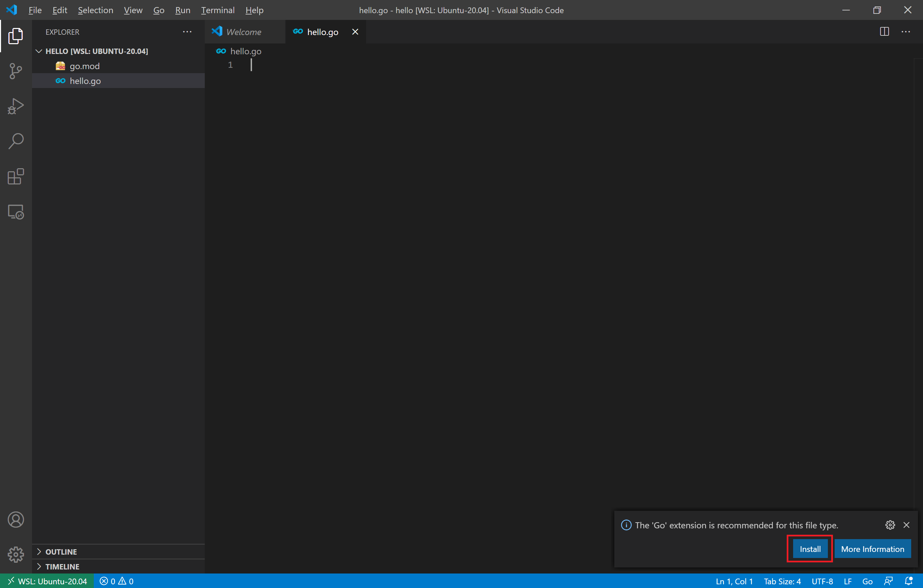The height and width of the screenshot is (588, 923).
Task: Open Manage settings gear in activity bar
Action: 15,554
